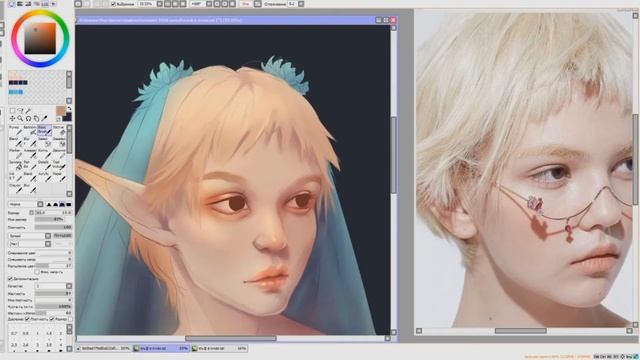The width and height of the screenshot is (640, 360).
Task: Select the rectangular selection tool
Action: 12,111
